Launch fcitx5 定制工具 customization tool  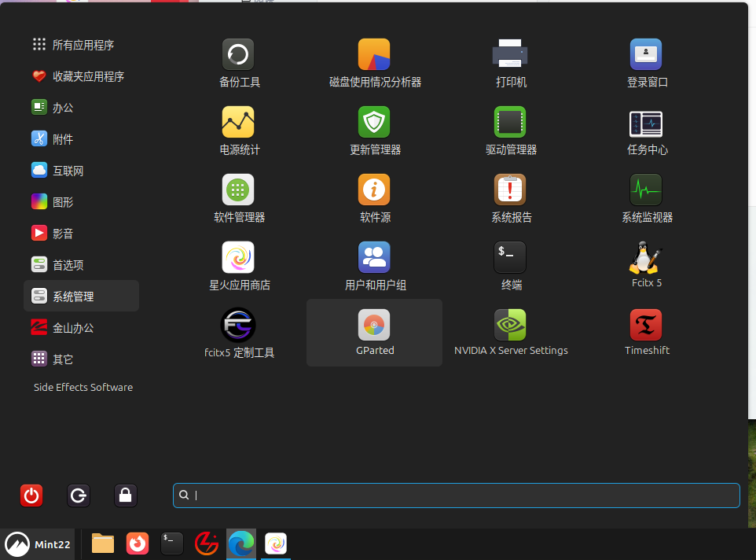(x=239, y=333)
